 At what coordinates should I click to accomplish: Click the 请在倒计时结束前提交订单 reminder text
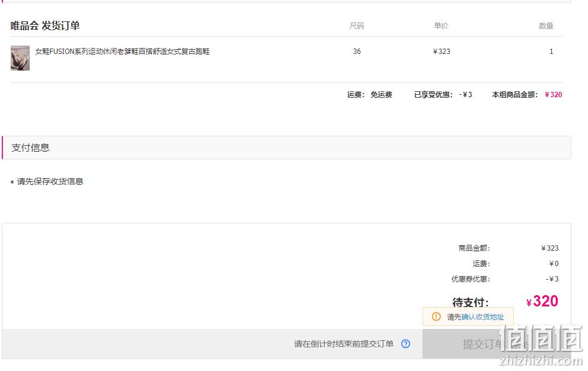(x=344, y=344)
